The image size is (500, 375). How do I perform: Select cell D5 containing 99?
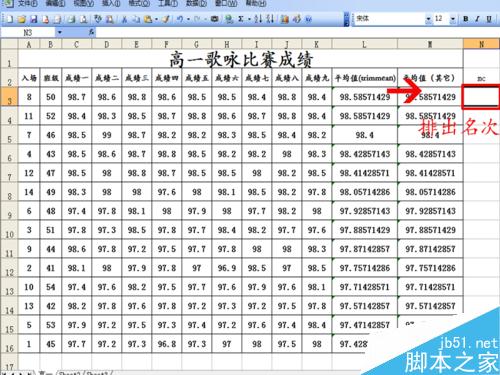click(x=107, y=135)
